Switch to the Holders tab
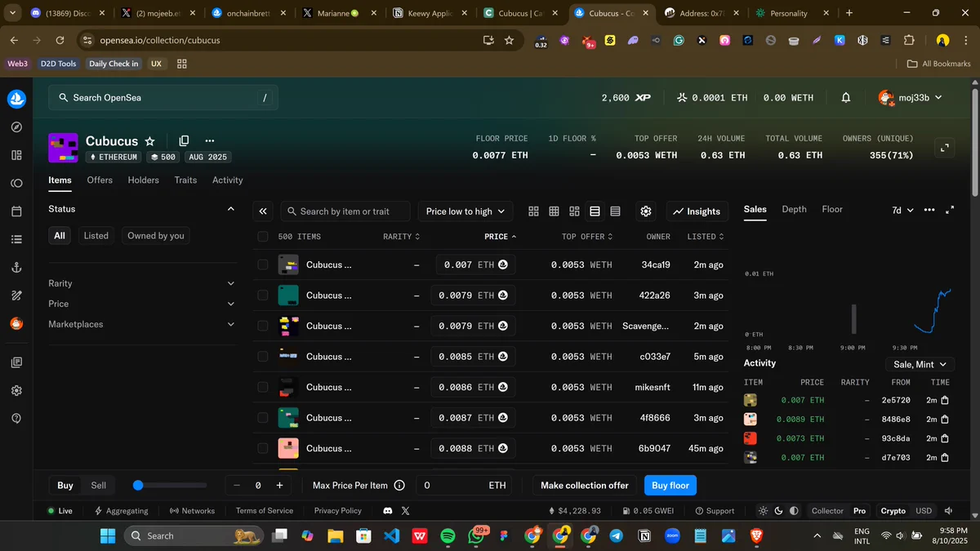 (143, 180)
